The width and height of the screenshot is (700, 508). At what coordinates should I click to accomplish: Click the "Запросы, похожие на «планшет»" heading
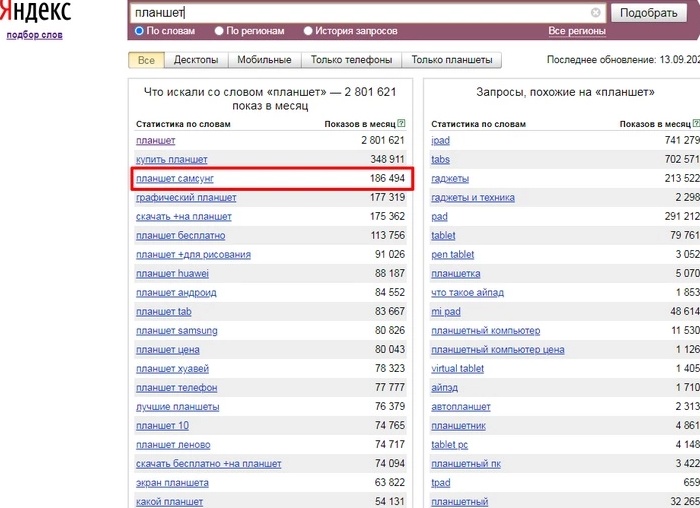pyautogui.click(x=565, y=92)
